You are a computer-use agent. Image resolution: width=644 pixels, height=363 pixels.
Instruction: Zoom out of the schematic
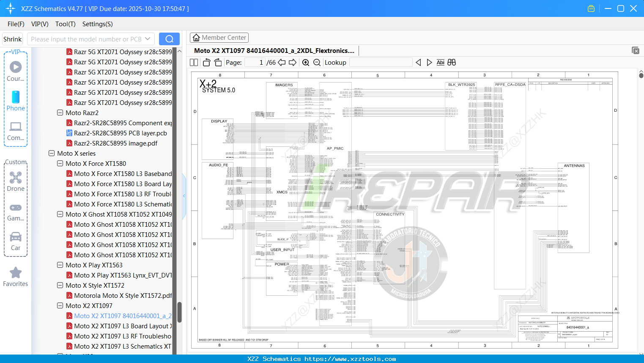coord(317,62)
